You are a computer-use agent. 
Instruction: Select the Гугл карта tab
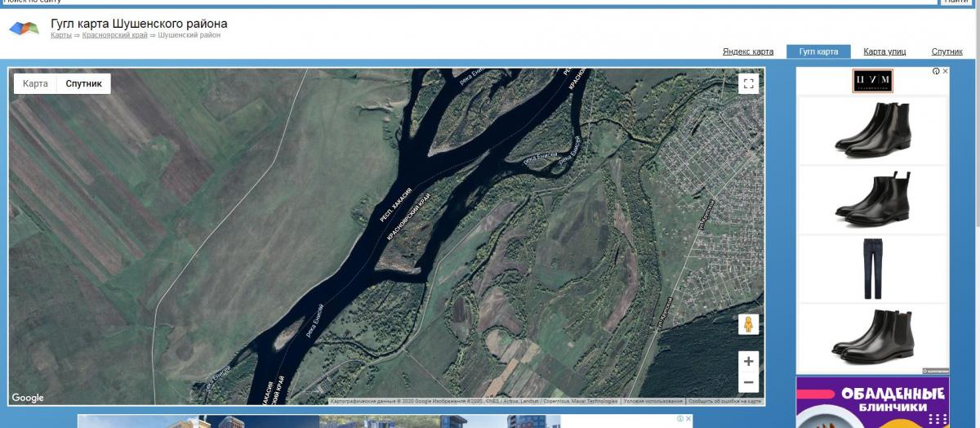[818, 51]
